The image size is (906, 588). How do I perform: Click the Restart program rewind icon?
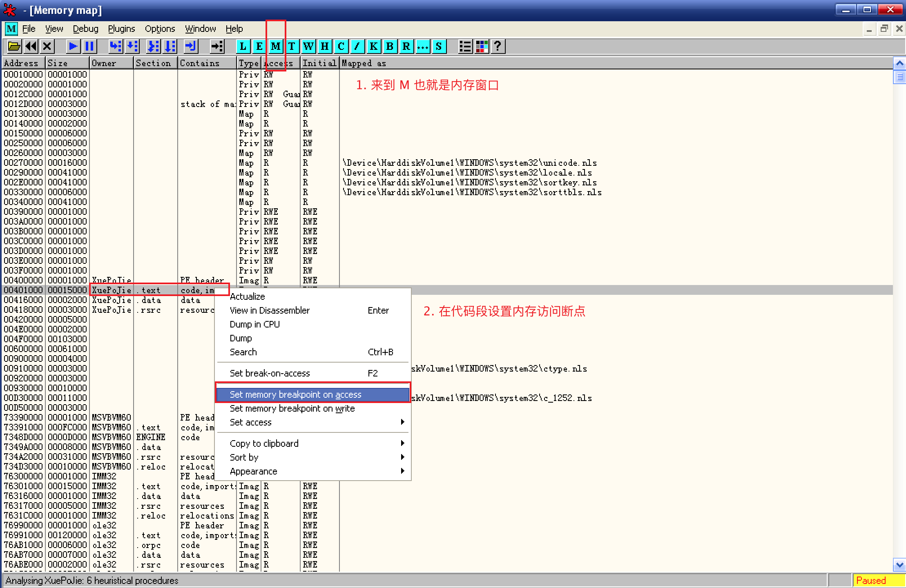[x=31, y=47]
